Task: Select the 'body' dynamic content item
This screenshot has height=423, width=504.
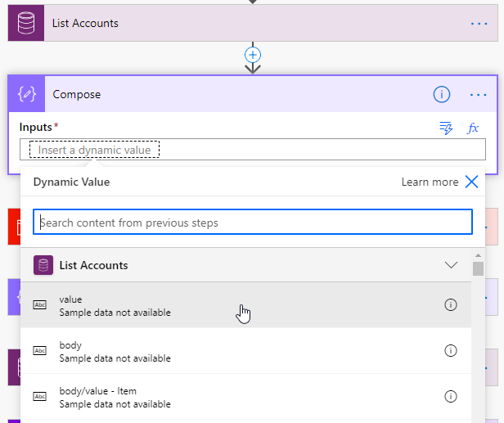Action: (x=115, y=351)
